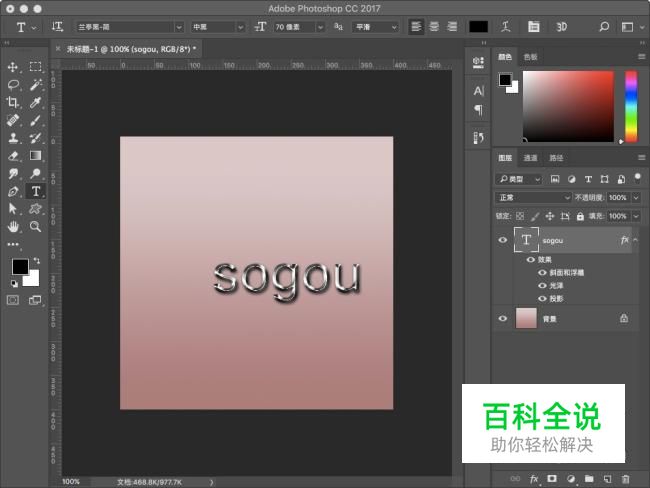The width and height of the screenshot is (650, 488).
Task: Select the document tab sogou RGB/8
Action: tap(131, 49)
